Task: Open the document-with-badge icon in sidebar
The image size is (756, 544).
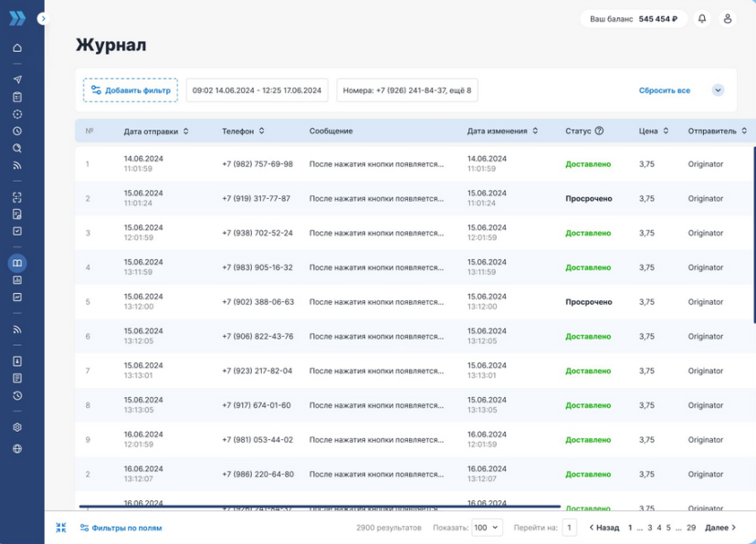Action: 17,214
